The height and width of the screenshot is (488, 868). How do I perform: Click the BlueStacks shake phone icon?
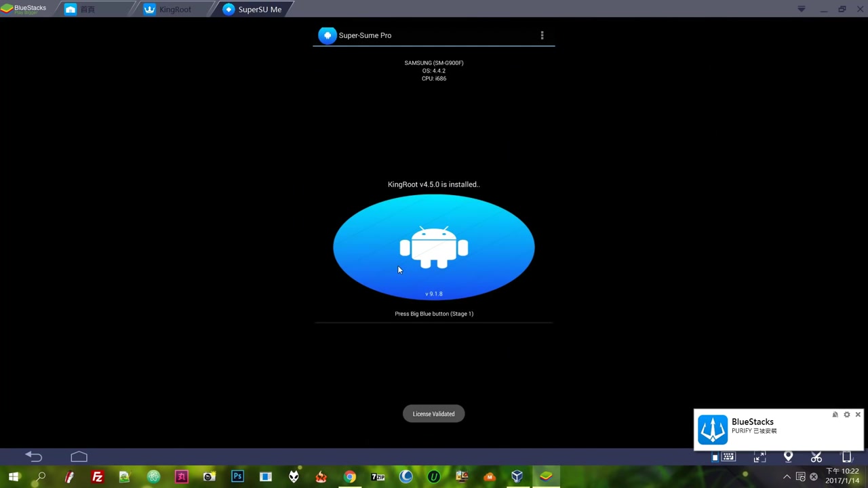[846, 457]
